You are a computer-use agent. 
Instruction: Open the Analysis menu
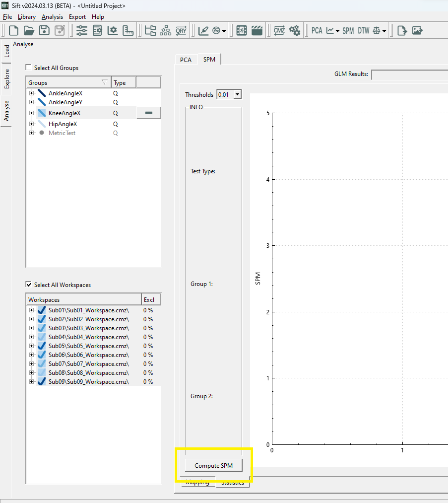pos(52,17)
